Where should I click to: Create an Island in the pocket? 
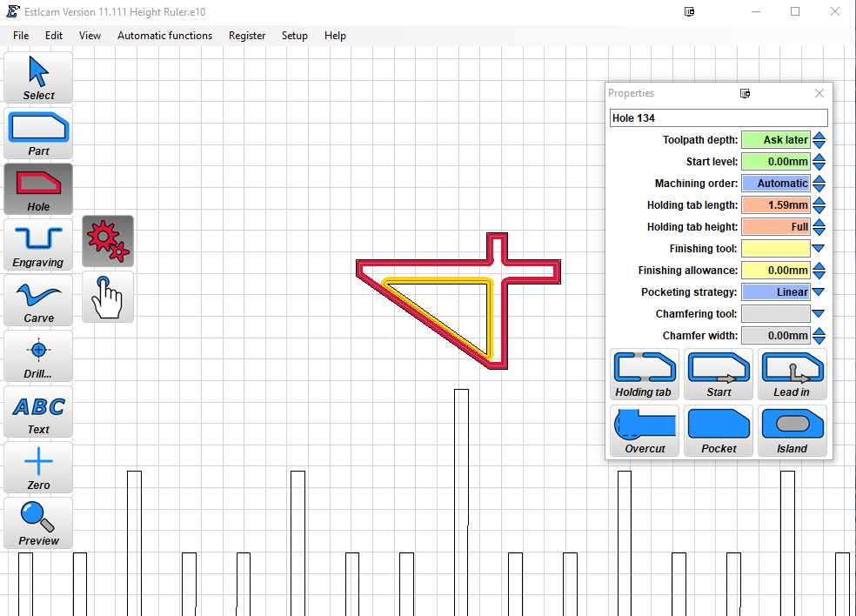point(792,431)
